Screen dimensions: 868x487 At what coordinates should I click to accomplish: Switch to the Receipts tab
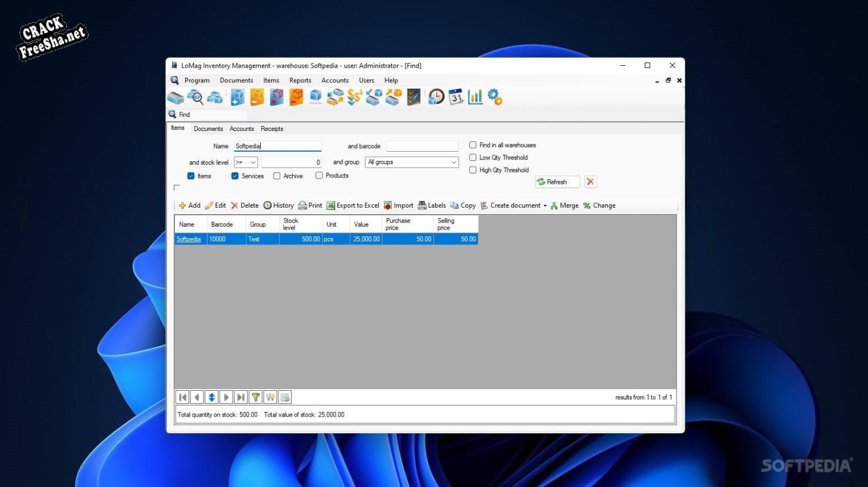(272, 129)
